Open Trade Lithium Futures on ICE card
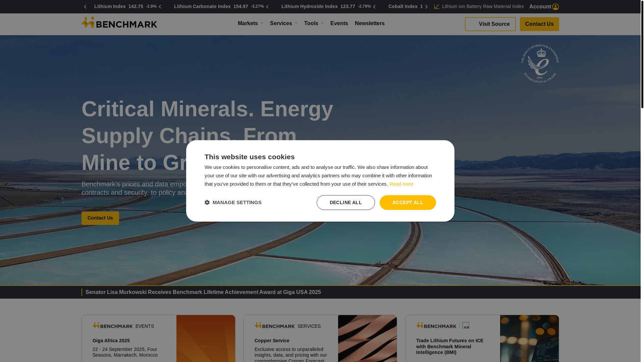Image resolution: width=644 pixels, height=362 pixels. pos(450,347)
